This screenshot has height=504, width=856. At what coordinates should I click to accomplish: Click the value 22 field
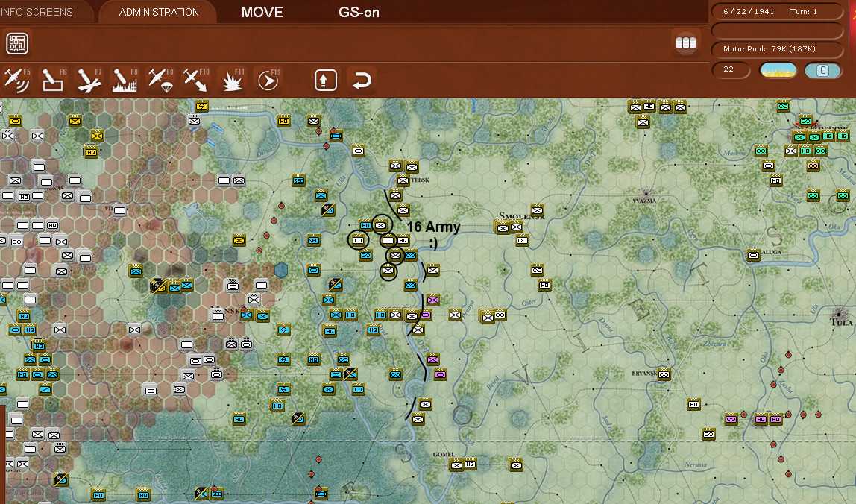click(731, 69)
